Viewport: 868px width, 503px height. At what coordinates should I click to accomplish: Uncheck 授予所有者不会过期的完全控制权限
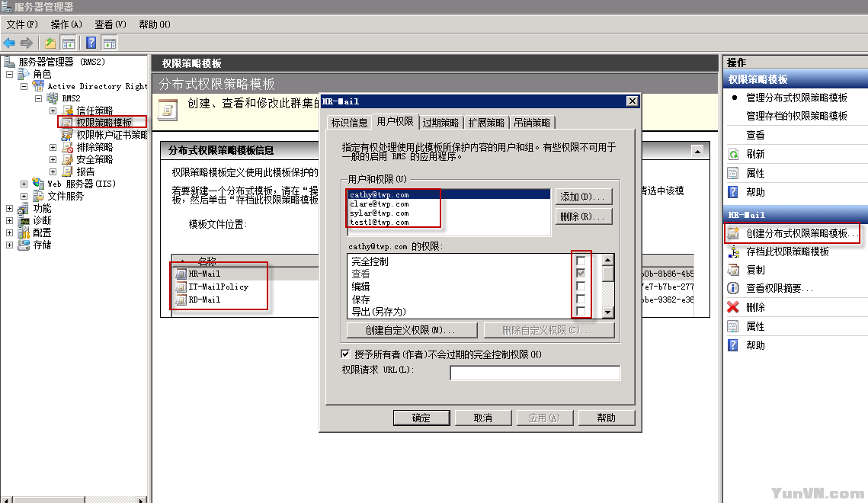345,354
